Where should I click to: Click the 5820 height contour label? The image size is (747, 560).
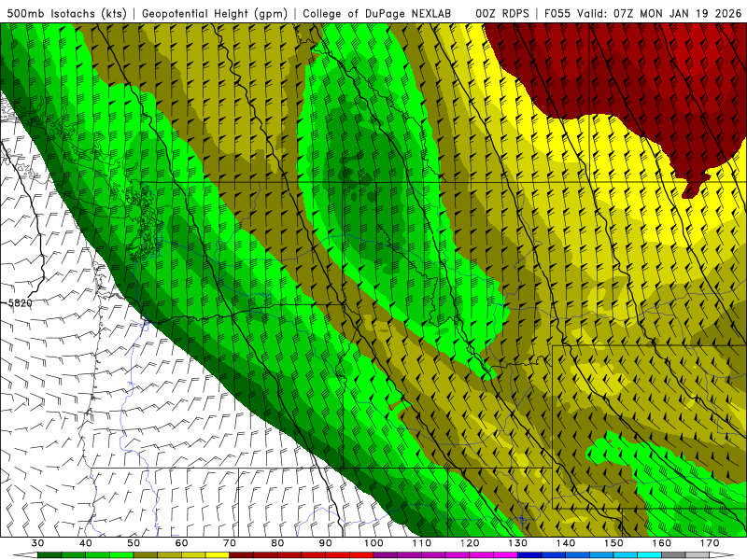click(x=20, y=302)
